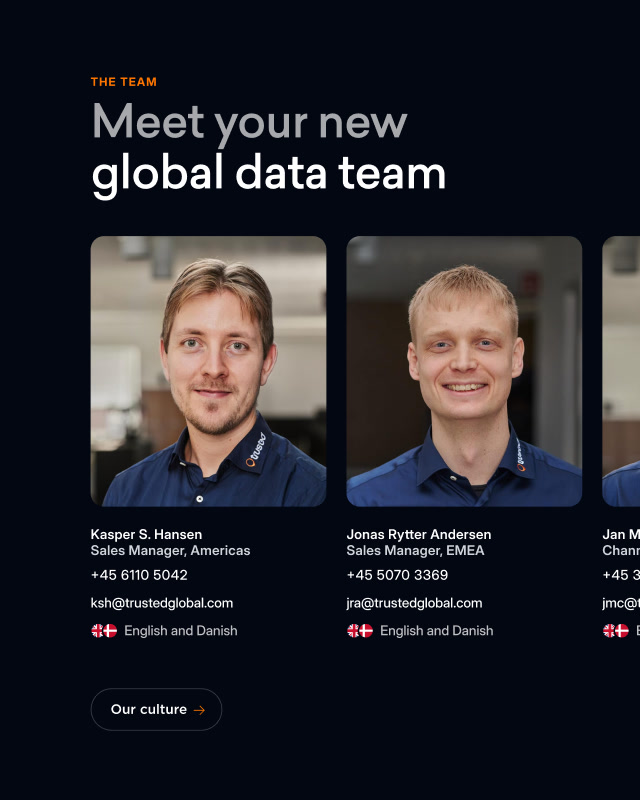Click the UK flag icon under Jonas Rytter Andersen
The image size is (640, 800).
pyautogui.click(x=353, y=631)
